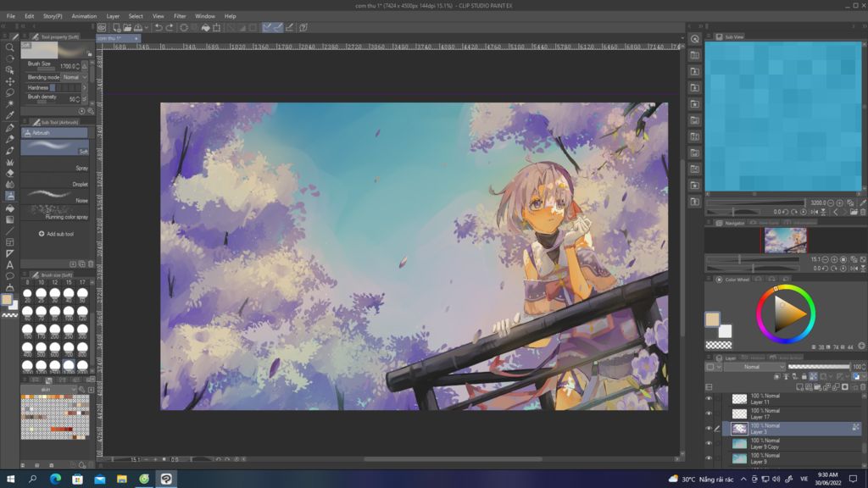868x488 pixels.
Task: Toggle visibility of Layer 3
Action: (709, 428)
